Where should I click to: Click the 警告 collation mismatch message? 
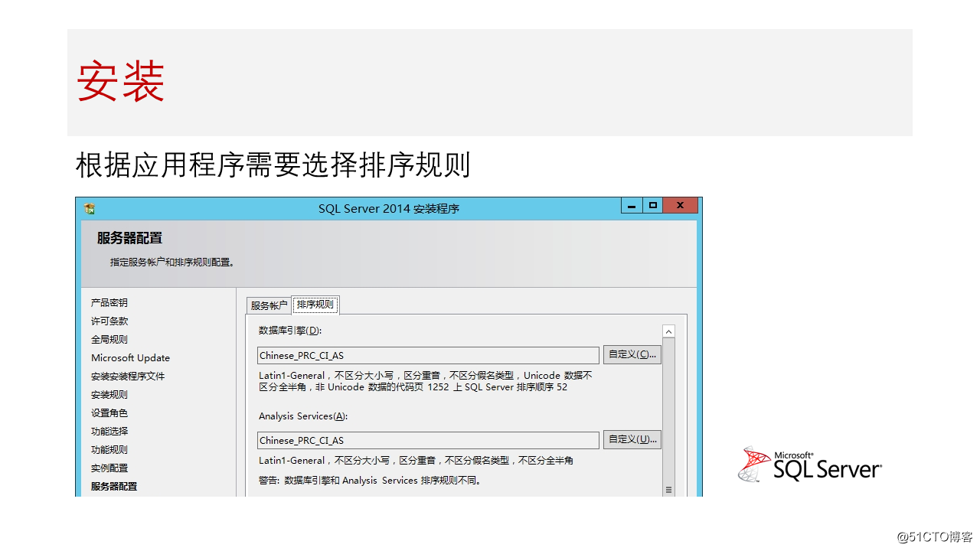370,481
